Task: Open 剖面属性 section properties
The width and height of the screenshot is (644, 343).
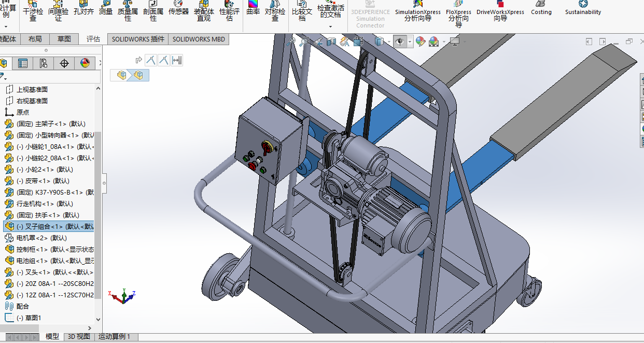Action: (x=153, y=11)
